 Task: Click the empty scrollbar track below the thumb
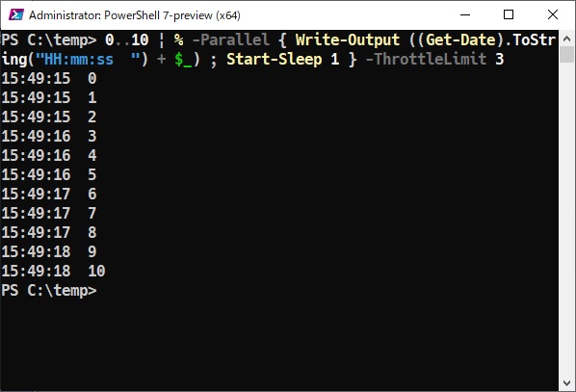tap(566, 220)
